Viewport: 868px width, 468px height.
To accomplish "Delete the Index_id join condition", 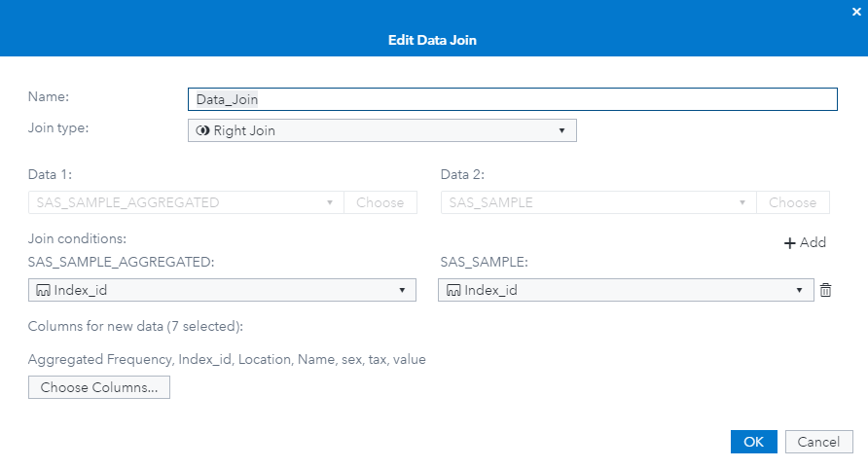I will [826, 290].
